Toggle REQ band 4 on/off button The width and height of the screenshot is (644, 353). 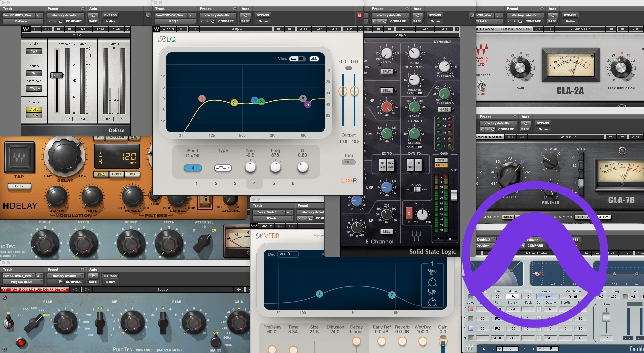point(193,168)
